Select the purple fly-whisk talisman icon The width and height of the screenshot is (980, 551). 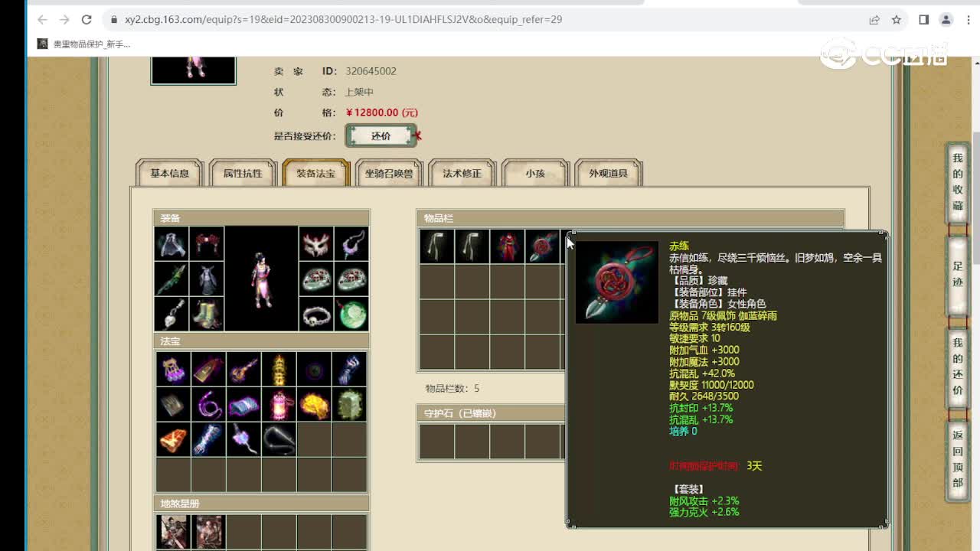(243, 439)
